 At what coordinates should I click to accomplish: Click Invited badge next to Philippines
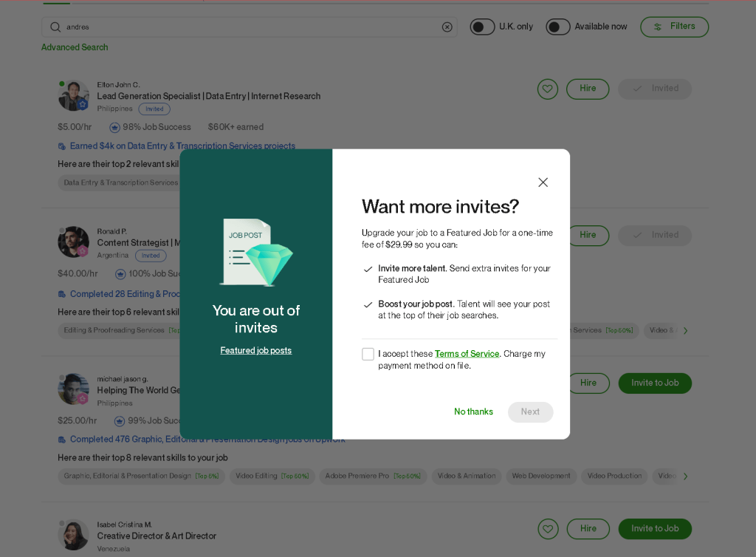tap(154, 109)
